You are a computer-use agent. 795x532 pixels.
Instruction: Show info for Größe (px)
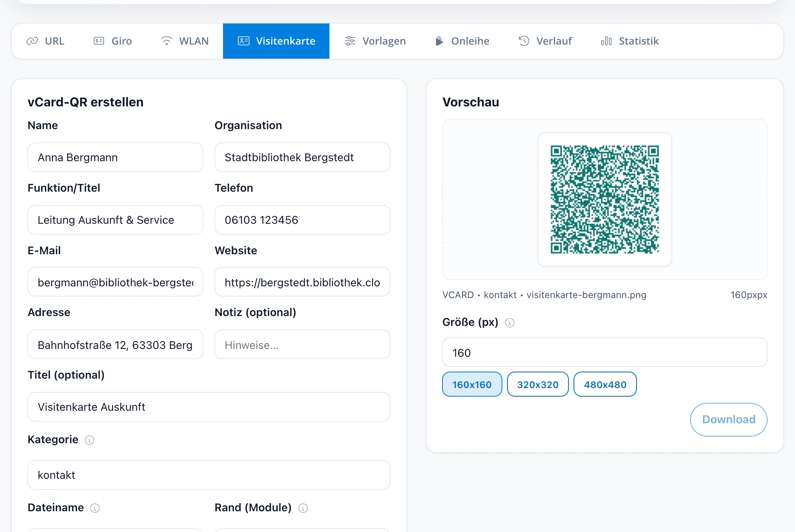coord(510,323)
